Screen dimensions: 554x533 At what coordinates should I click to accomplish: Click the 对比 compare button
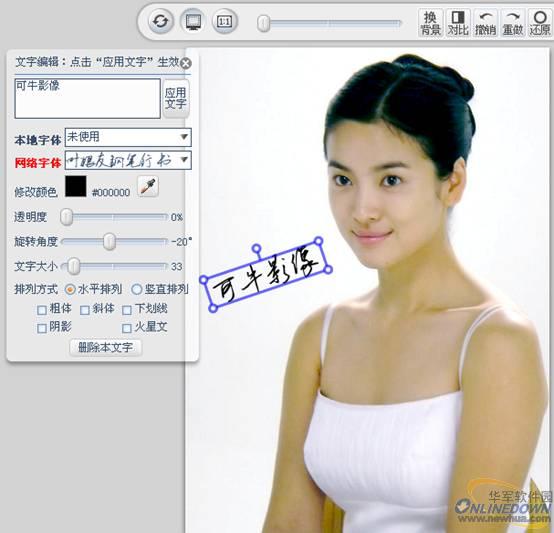[458, 23]
